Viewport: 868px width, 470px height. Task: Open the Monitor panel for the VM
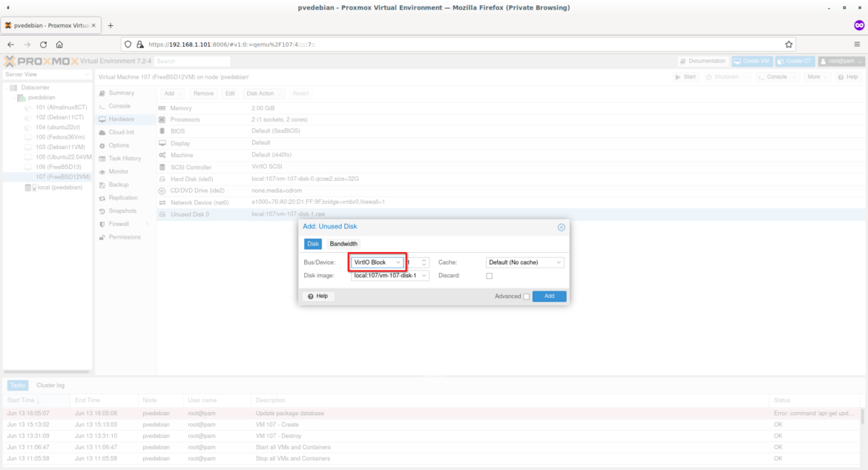pos(120,171)
